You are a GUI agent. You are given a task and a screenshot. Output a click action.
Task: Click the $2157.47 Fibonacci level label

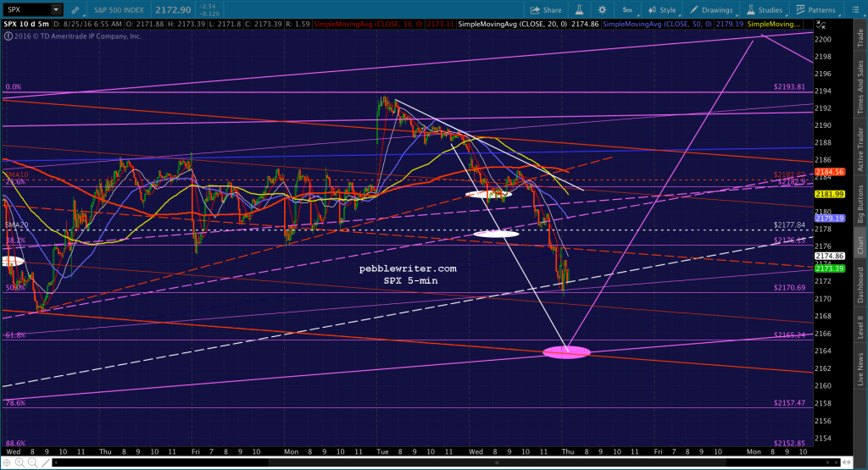coord(789,402)
